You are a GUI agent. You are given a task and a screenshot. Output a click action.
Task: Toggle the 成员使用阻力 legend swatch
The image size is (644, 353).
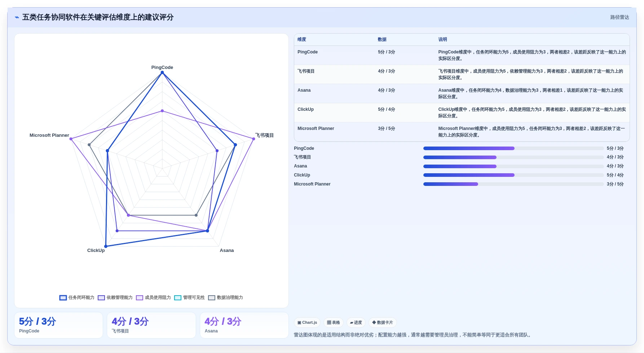coord(140,298)
